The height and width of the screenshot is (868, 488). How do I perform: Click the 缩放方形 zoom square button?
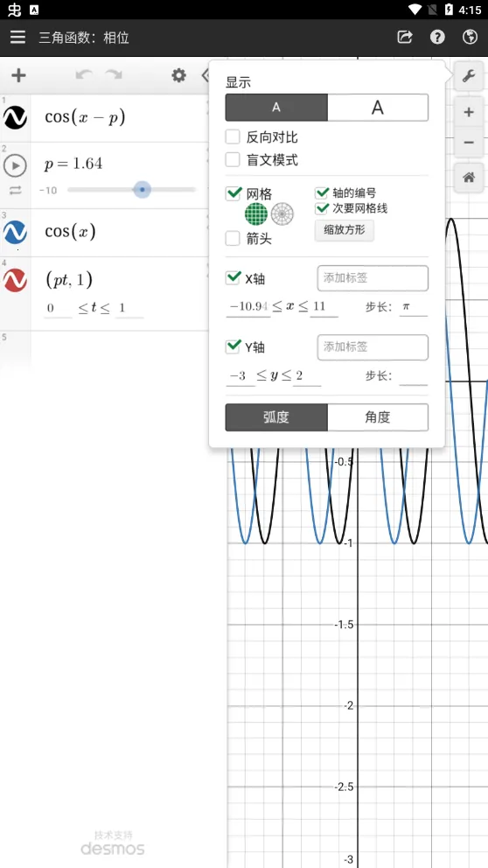345,230
